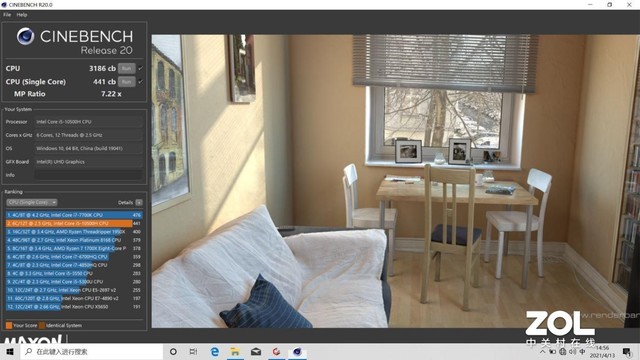Image resolution: width=640 pixels, height=360 pixels.
Task: Open Cortana from the taskbar
Action: (173, 351)
